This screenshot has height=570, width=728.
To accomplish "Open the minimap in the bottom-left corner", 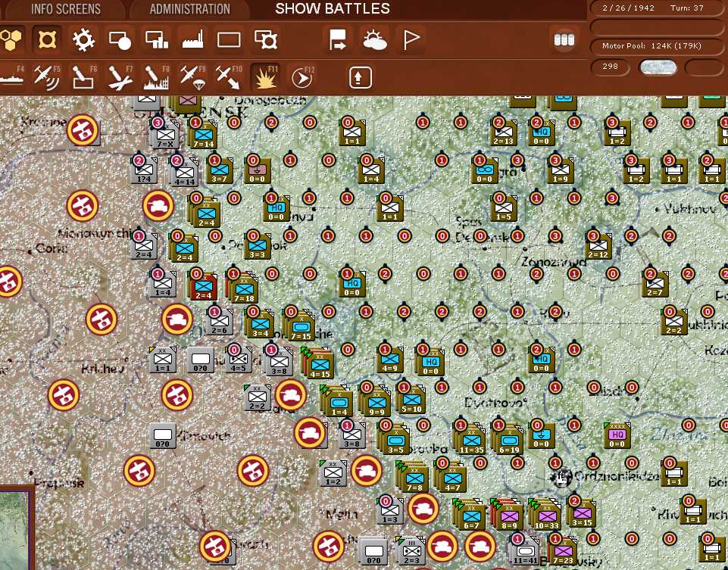I will (16, 528).
